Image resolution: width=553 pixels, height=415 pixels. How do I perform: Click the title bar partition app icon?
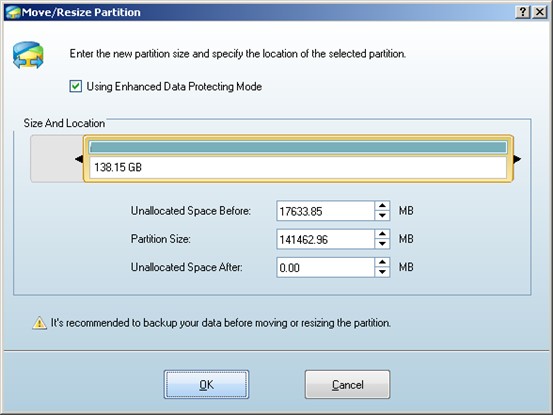click(13, 12)
